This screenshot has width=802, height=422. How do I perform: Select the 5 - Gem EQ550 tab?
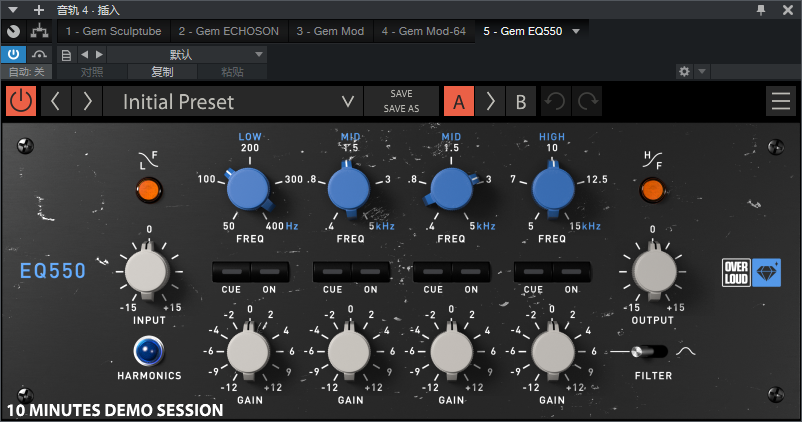(x=523, y=31)
